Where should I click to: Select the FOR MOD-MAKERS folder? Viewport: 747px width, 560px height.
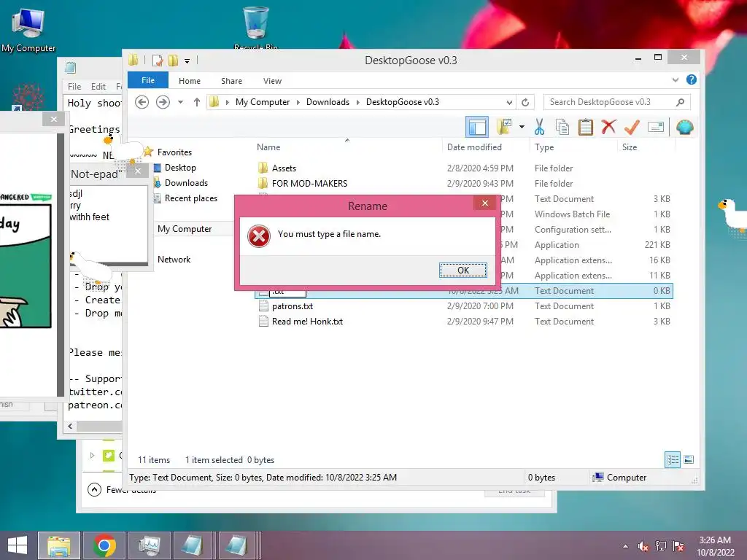tap(309, 183)
